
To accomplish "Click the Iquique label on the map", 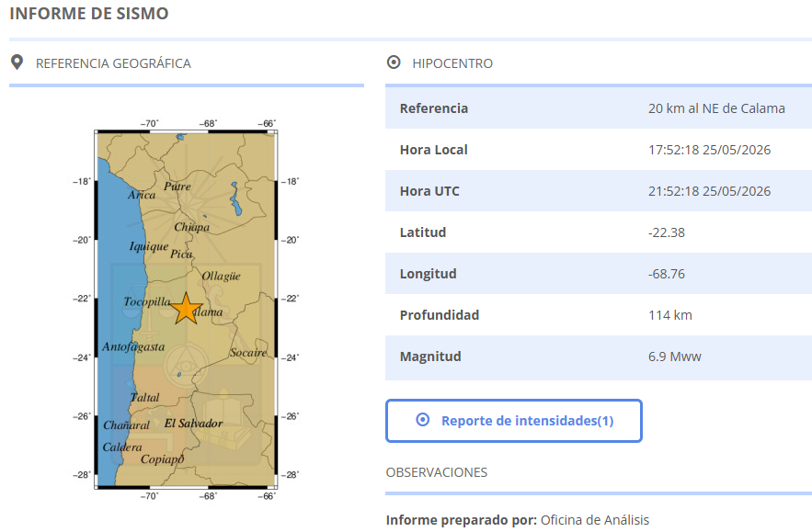I will click(x=149, y=246).
